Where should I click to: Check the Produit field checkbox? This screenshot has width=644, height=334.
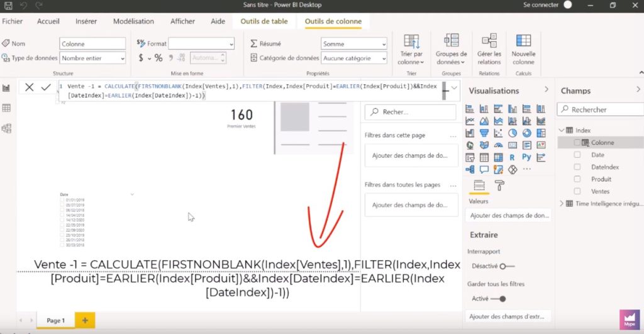[x=577, y=179]
